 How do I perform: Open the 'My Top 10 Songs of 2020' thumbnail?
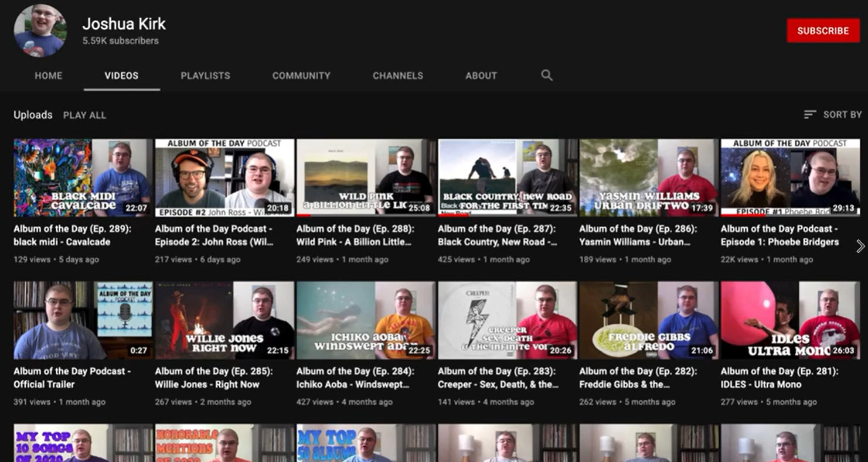83,443
